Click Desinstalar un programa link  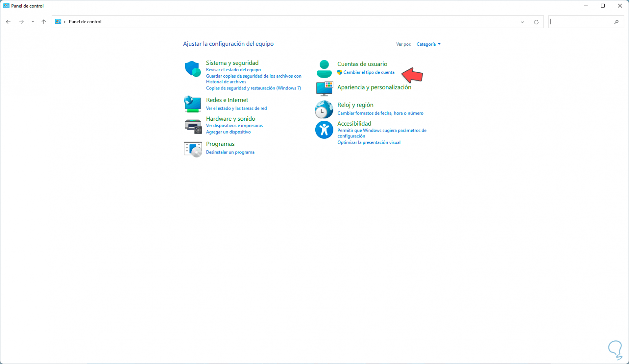click(x=230, y=152)
